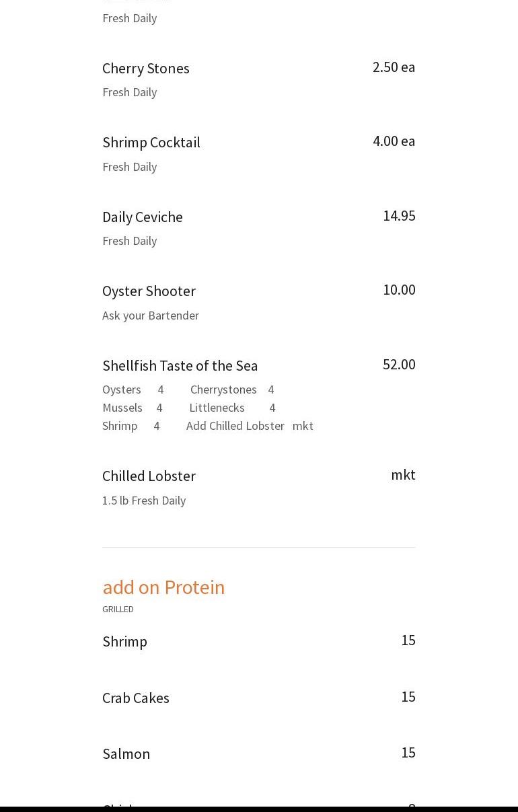Click the add on Protein section heading

[163, 587]
